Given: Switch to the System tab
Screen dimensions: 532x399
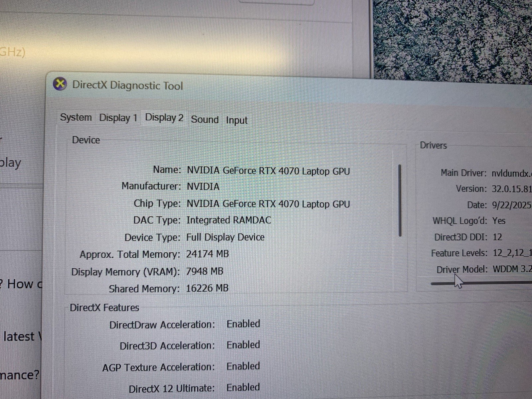Looking at the screenshot, I should (x=76, y=117).
